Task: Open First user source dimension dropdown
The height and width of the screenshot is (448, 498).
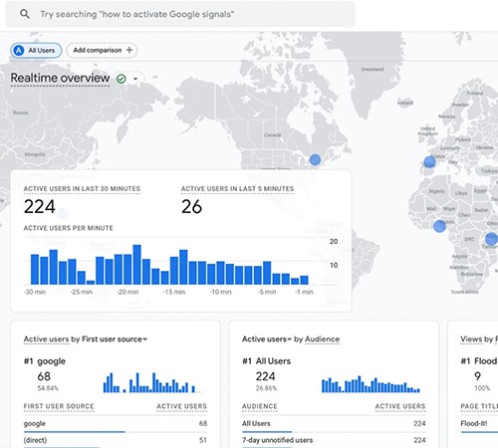Action: pos(115,339)
